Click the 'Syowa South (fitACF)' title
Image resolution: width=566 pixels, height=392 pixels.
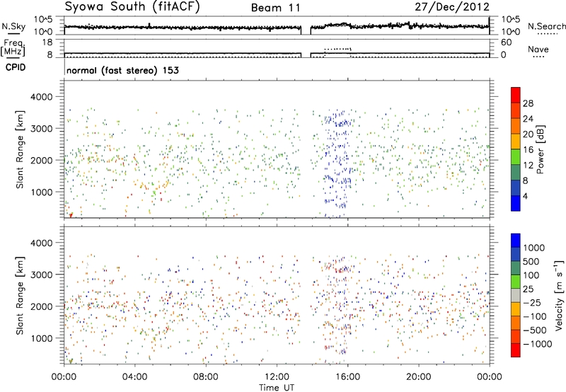[132, 7]
